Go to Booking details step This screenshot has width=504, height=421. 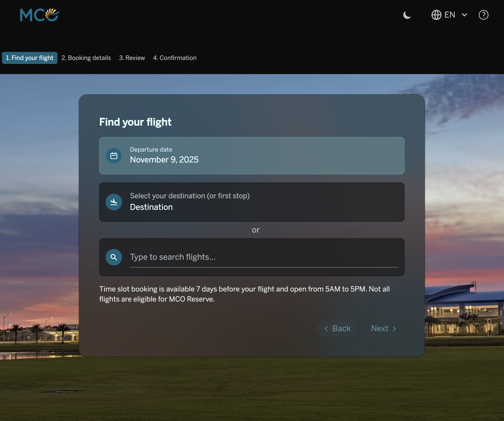[86, 58]
